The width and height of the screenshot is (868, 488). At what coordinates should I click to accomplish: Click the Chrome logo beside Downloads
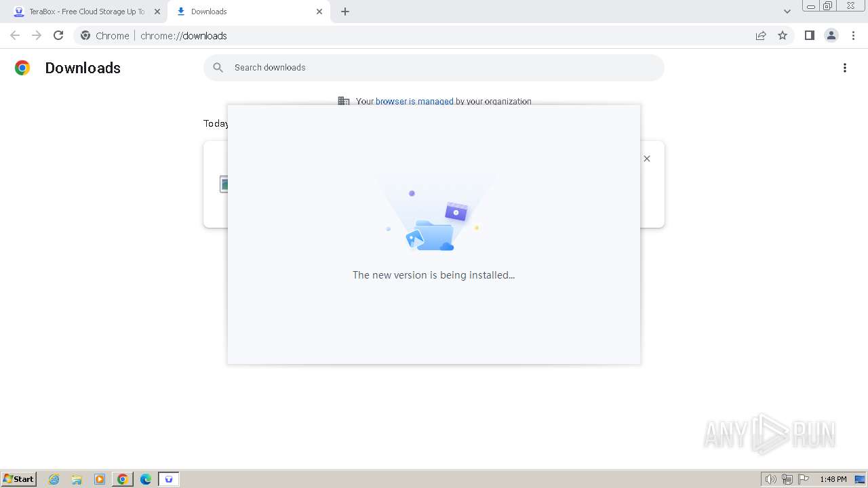pyautogui.click(x=22, y=68)
